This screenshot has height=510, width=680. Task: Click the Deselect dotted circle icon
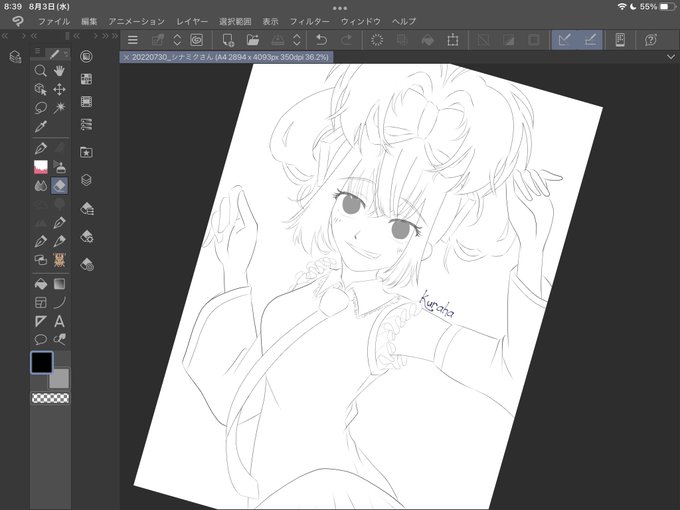coord(377,40)
